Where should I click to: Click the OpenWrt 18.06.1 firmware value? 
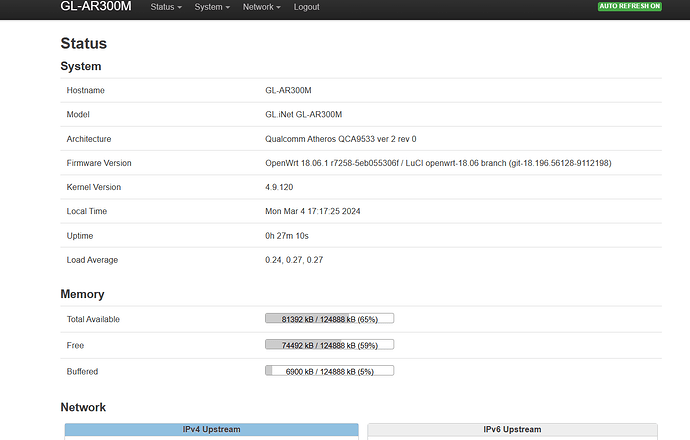click(x=438, y=163)
